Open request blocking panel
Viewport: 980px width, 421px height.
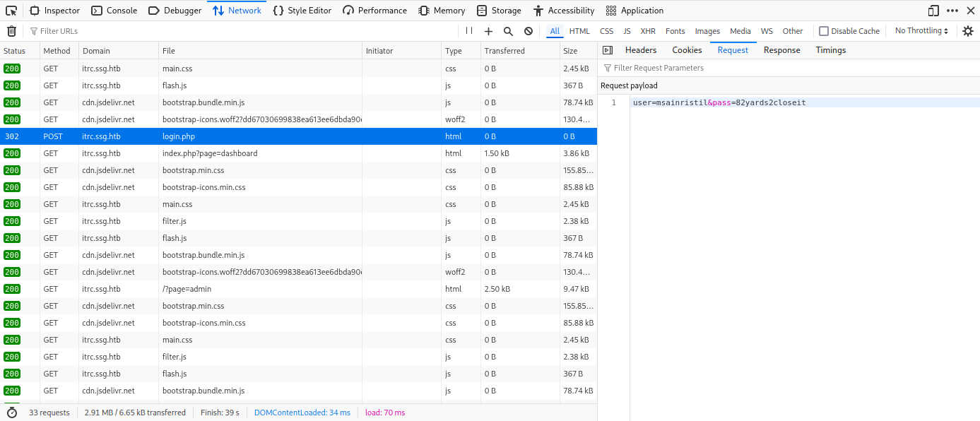coord(528,31)
